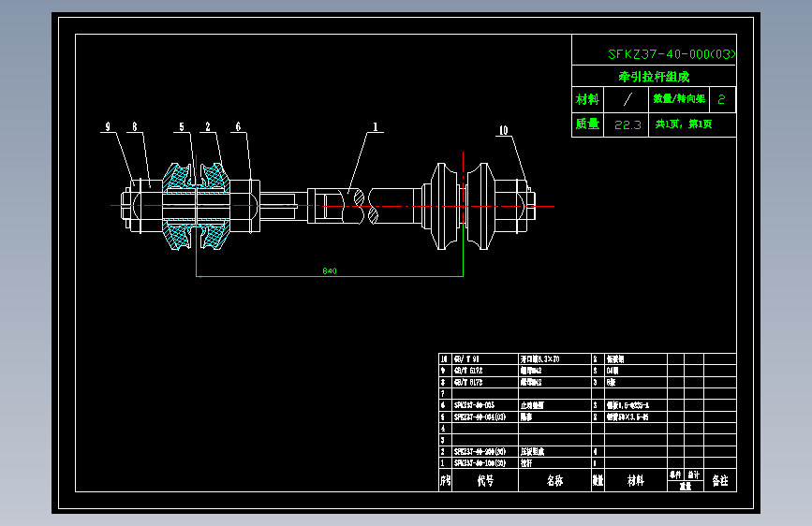
Task: Click part callout number 2
Action: tap(208, 126)
